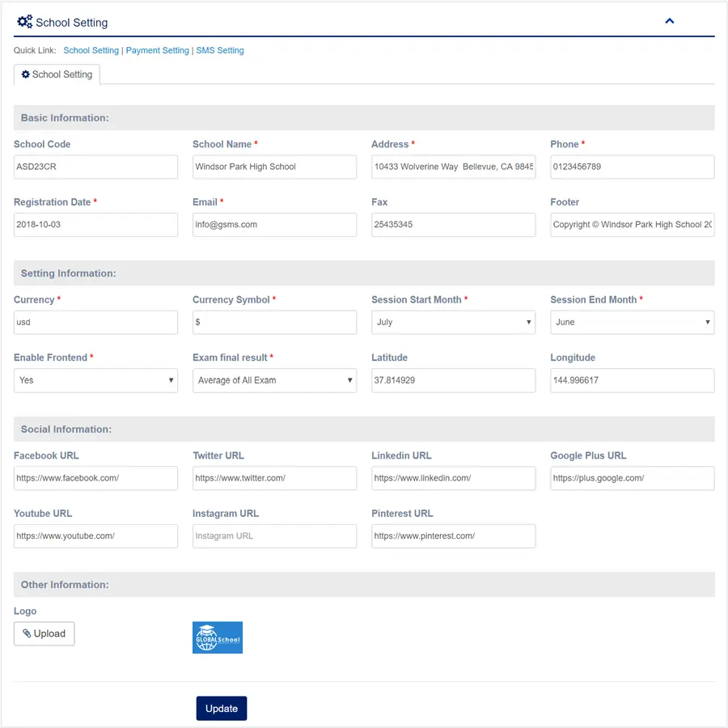This screenshot has width=728, height=728.
Task: Click the Fax input field
Action: [x=453, y=225]
